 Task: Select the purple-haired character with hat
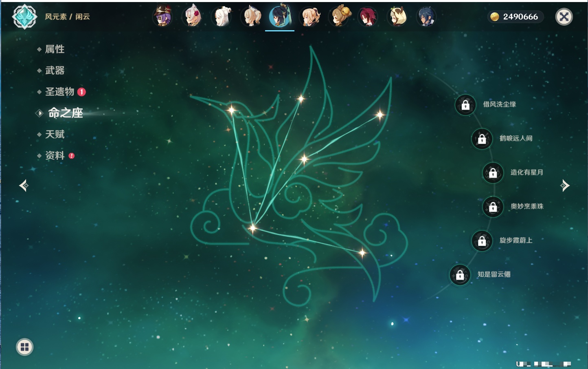tap(162, 17)
